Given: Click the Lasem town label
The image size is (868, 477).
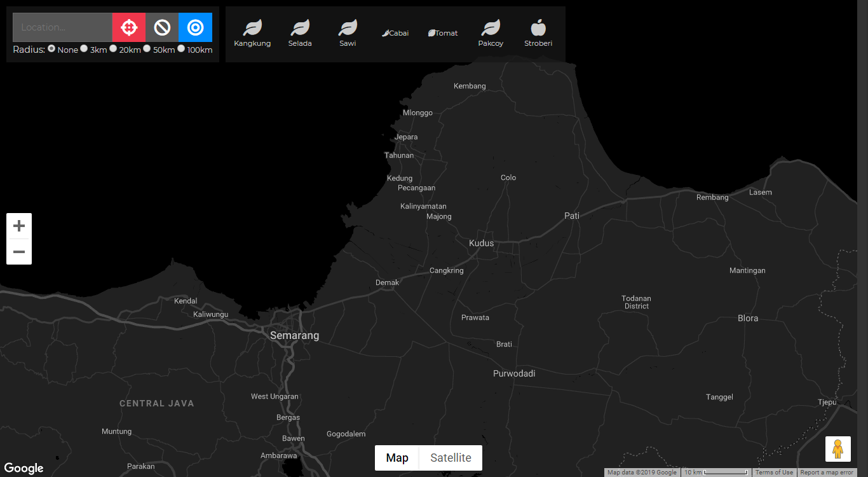Looking at the screenshot, I should pos(761,192).
